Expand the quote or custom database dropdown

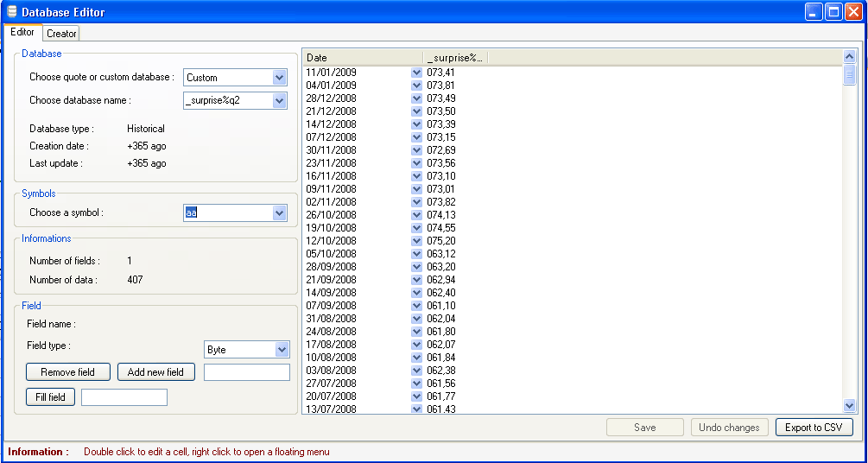coord(279,78)
